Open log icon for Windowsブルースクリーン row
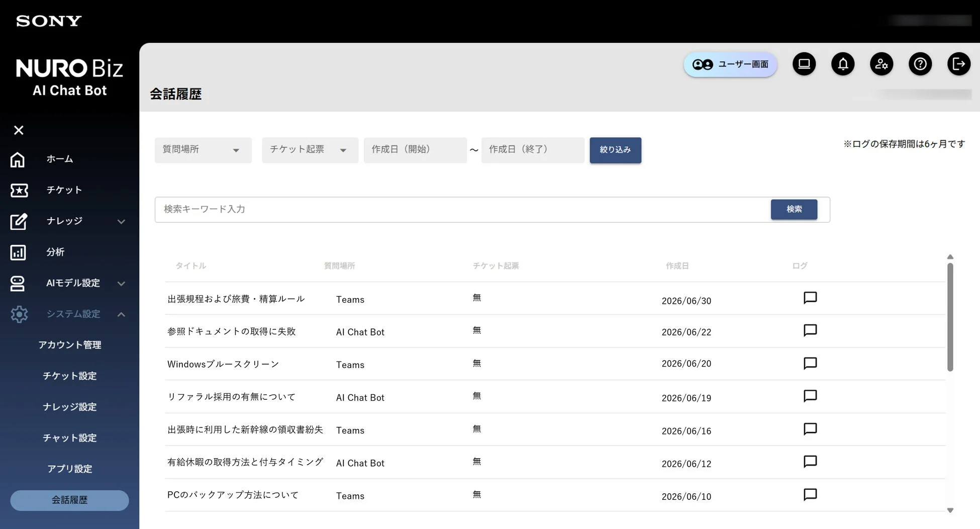The image size is (980, 529). 810,363
